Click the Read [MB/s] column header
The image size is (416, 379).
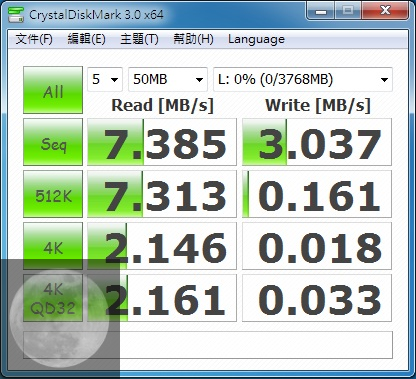click(x=162, y=105)
